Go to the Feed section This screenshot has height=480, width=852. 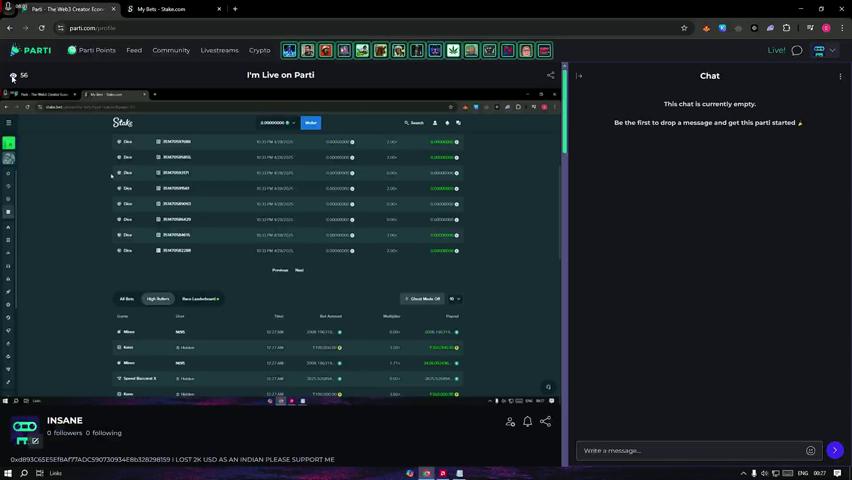point(134,50)
